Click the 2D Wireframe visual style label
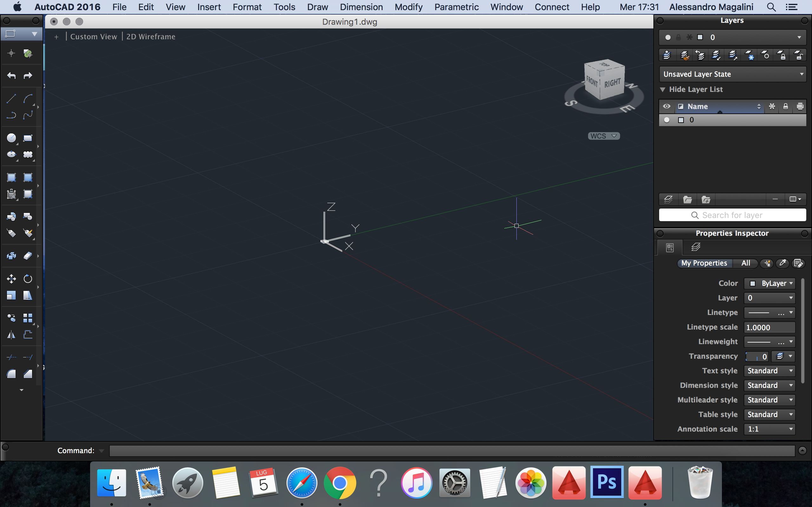The image size is (812, 507). [x=151, y=36]
